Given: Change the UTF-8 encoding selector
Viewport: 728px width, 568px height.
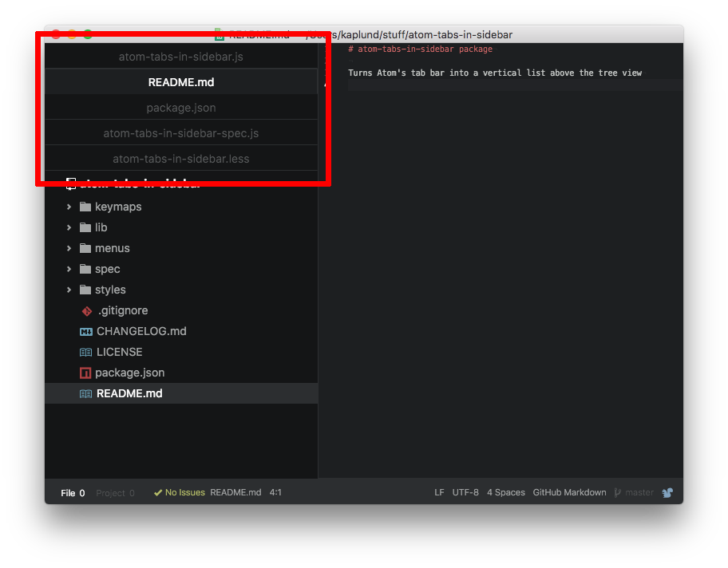Looking at the screenshot, I should click(465, 492).
